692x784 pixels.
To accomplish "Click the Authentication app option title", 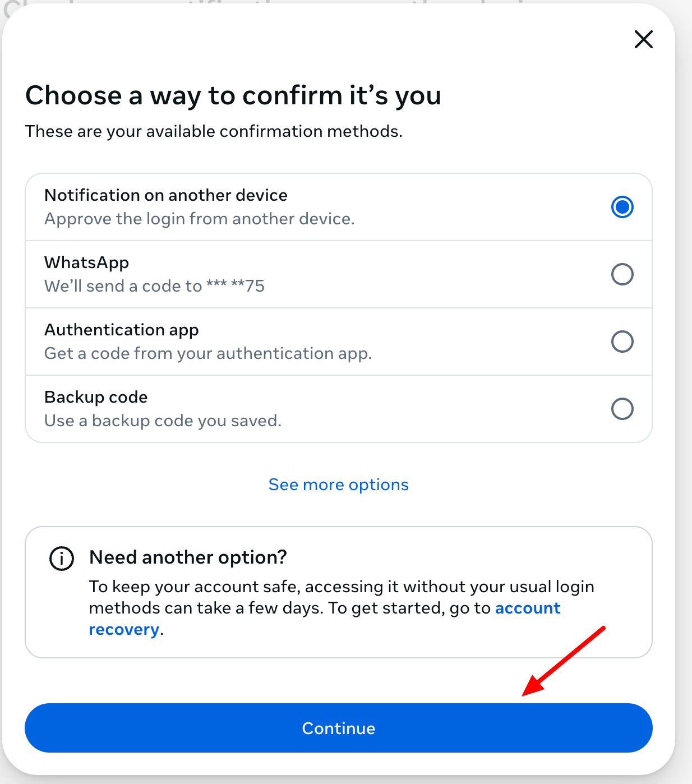I will (x=122, y=330).
